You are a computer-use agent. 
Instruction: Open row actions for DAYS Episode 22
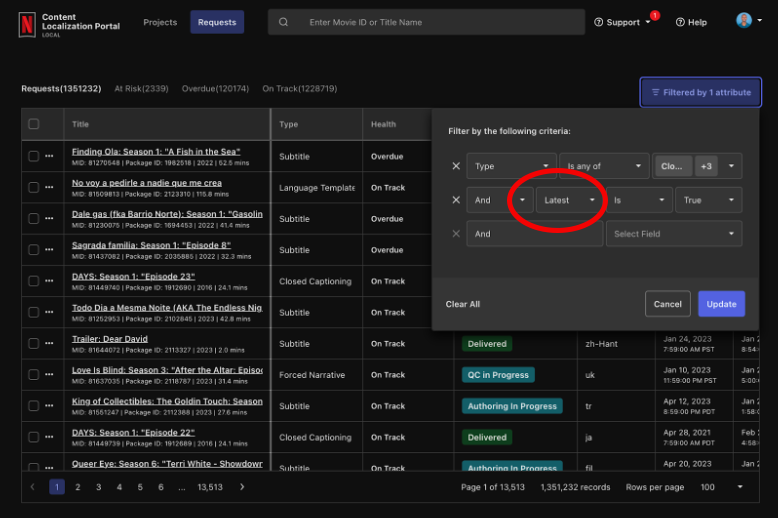(x=49, y=437)
